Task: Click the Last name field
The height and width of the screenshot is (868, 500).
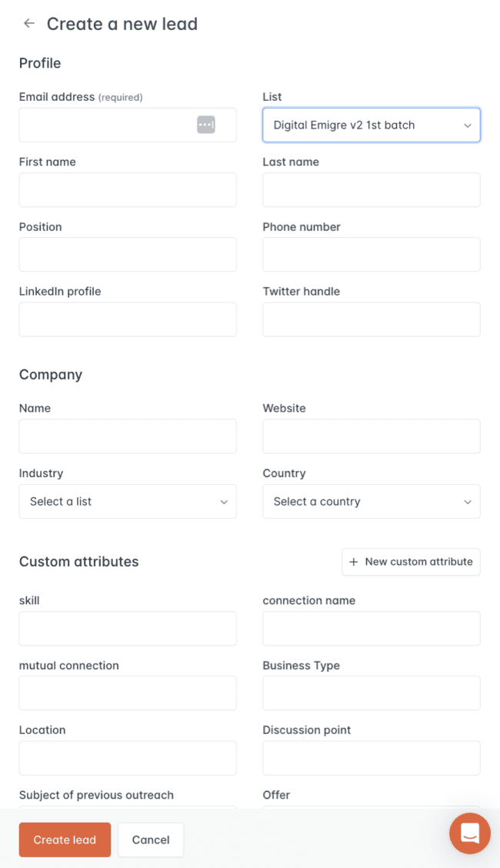Action: pos(371,189)
